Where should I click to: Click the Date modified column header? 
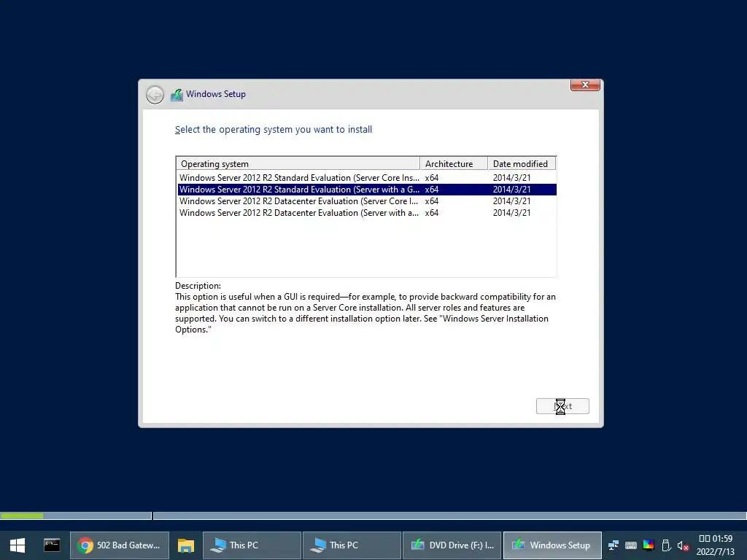pos(522,164)
